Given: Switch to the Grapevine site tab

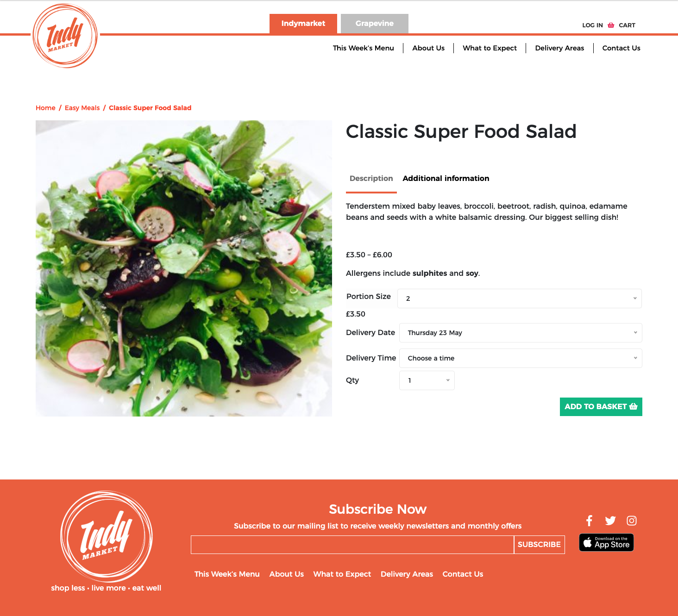Looking at the screenshot, I should (x=374, y=24).
